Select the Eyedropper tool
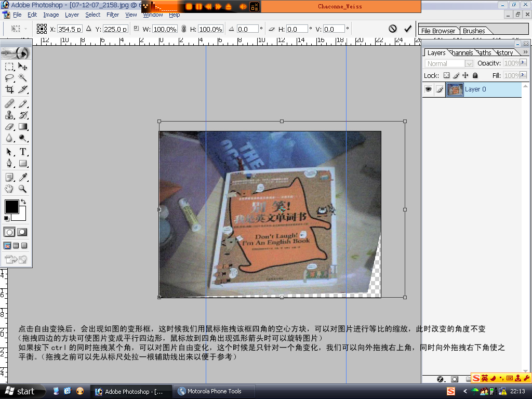532x399 pixels. tap(23, 177)
